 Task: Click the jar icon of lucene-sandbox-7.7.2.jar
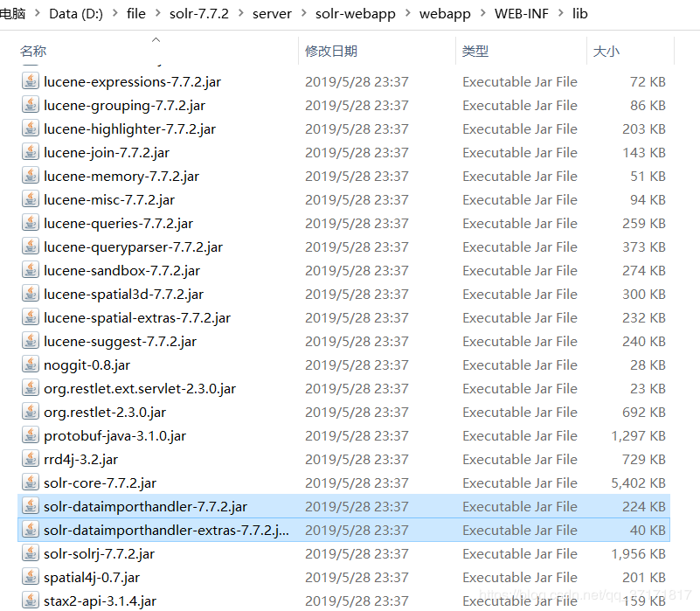[31, 271]
